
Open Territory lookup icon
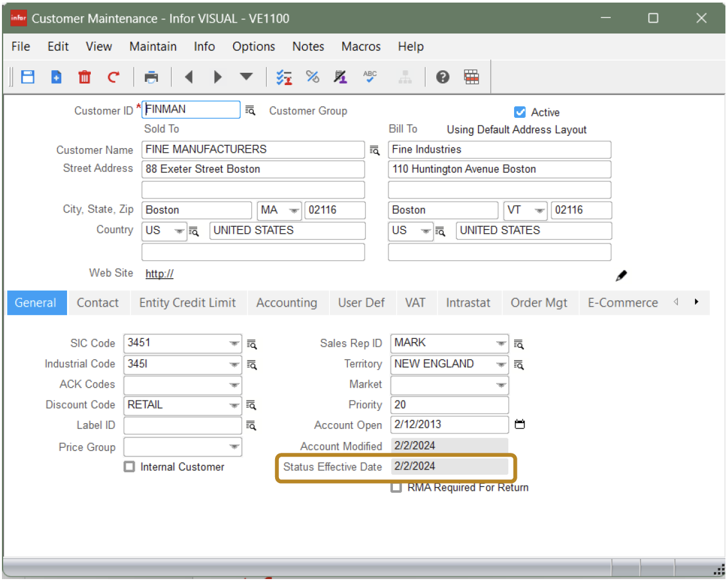(519, 365)
